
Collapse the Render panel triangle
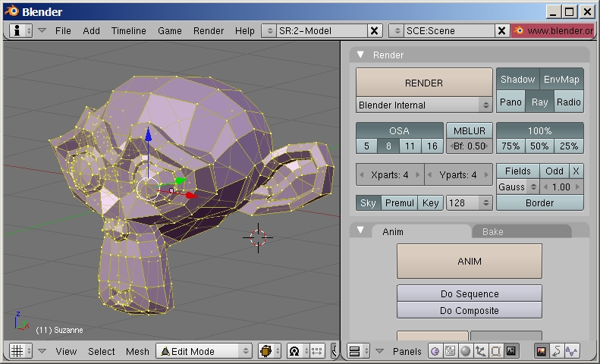pyautogui.click(x=361, y=55)
